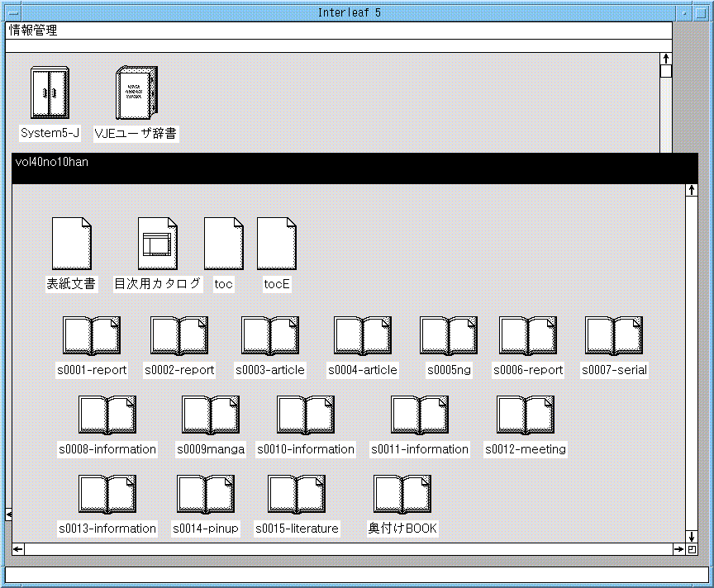Select the s0007-serial book icon
This screenshot has width=714, height=588.
(614, 336)
